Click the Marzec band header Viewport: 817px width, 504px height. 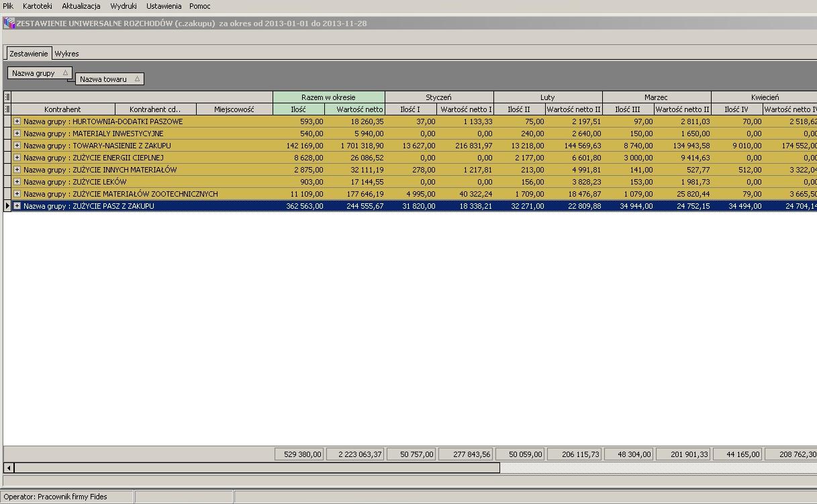point(657,97)
